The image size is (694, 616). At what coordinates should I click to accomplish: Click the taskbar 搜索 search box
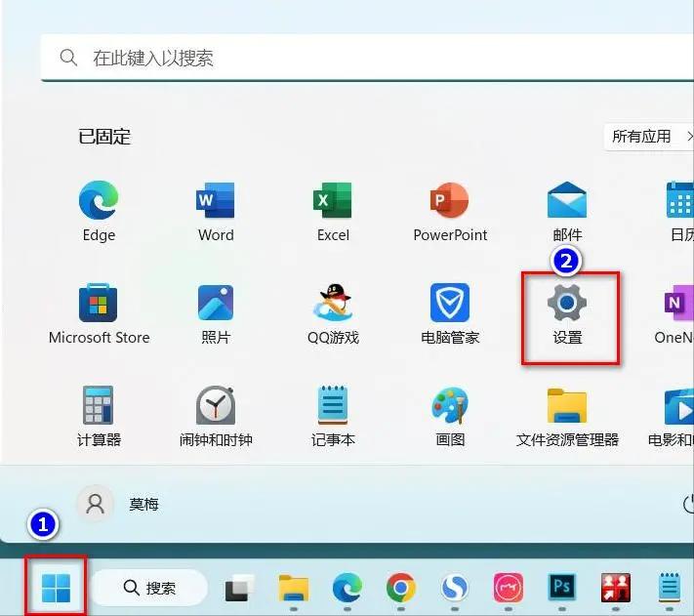[x=149, y=588]
